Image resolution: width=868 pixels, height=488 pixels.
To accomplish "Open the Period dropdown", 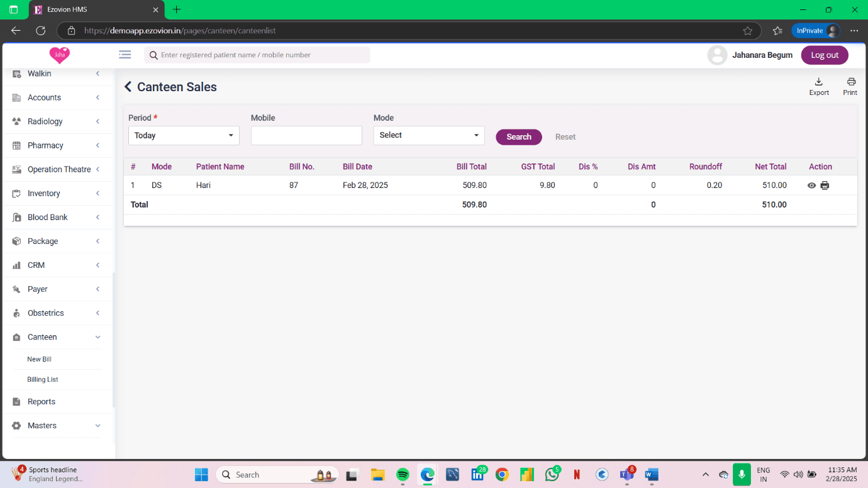I will click(184, 135).
